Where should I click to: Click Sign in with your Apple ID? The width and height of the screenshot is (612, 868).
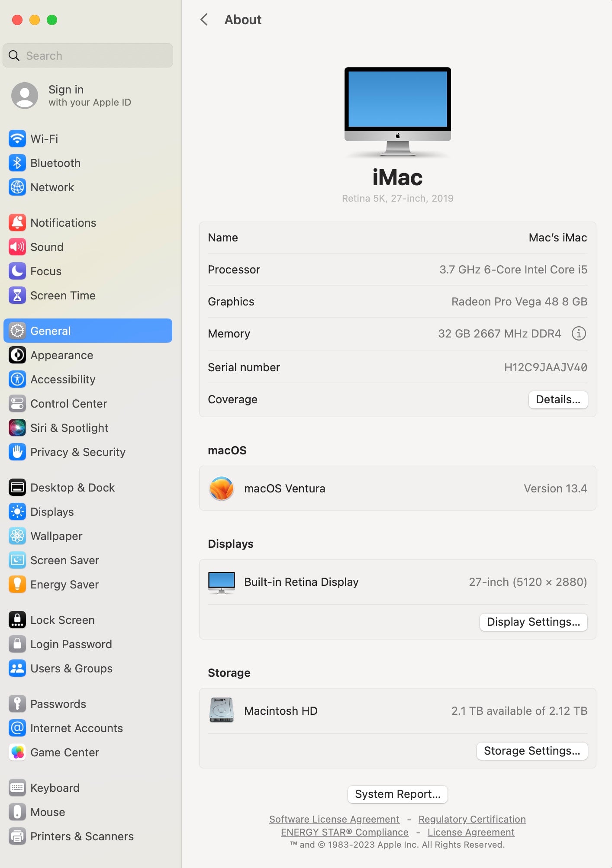[x=90, y=96]
